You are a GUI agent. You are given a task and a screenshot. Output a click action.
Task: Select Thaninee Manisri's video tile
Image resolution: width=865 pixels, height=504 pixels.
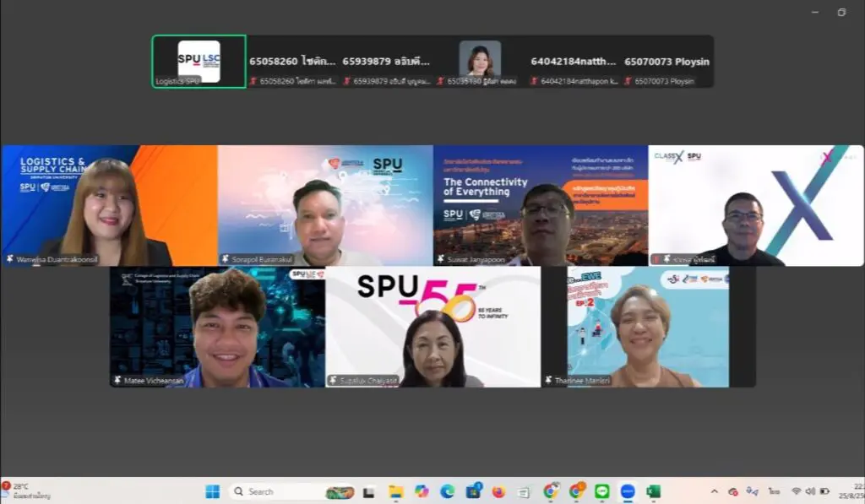coord(649,327)
